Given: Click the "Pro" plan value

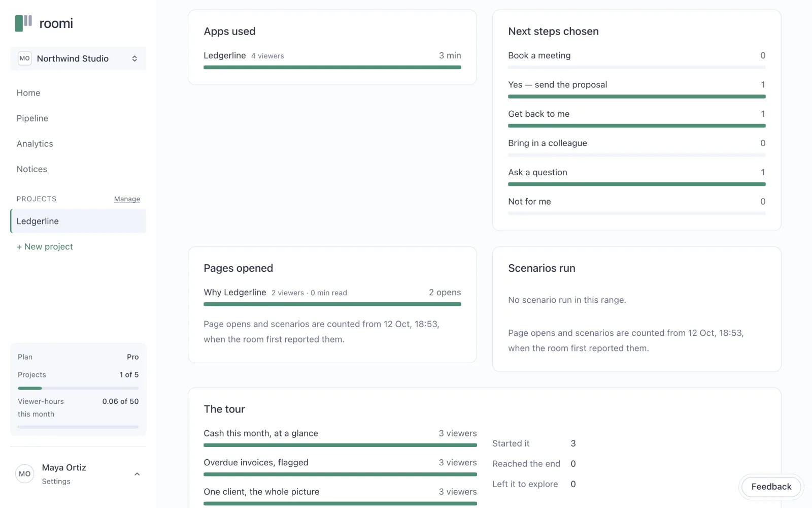Looking at the screenshot, I should click(132, 357).
